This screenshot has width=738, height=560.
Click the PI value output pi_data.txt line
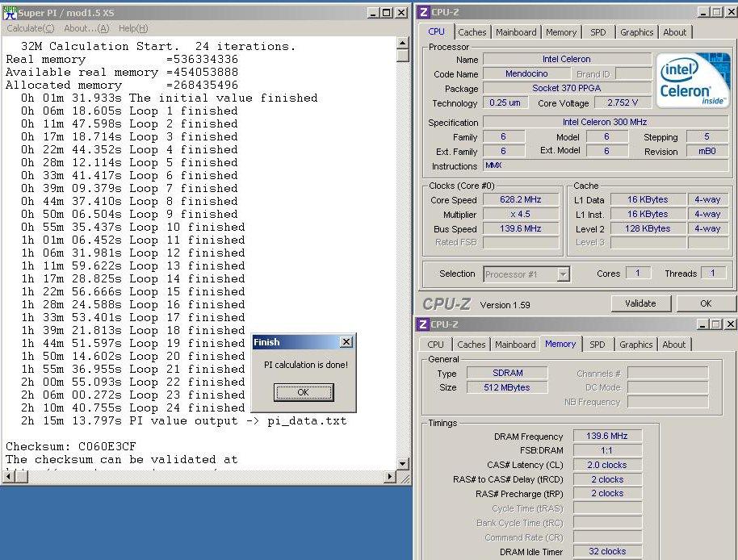(x=183, y=421)
